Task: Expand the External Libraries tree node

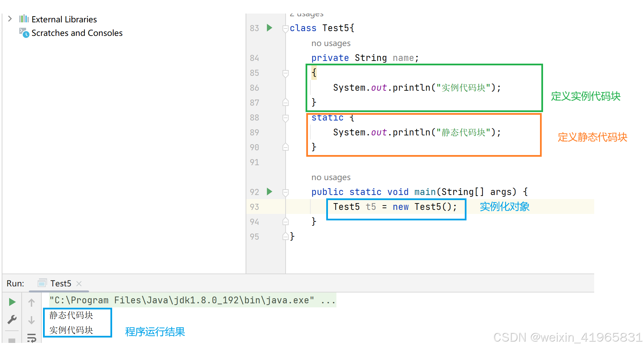Action: pos(10,19)
